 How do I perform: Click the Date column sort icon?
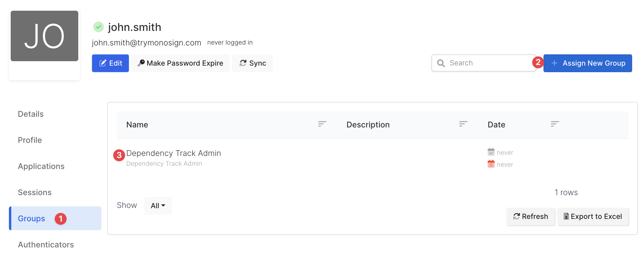[x=555, y=124]
